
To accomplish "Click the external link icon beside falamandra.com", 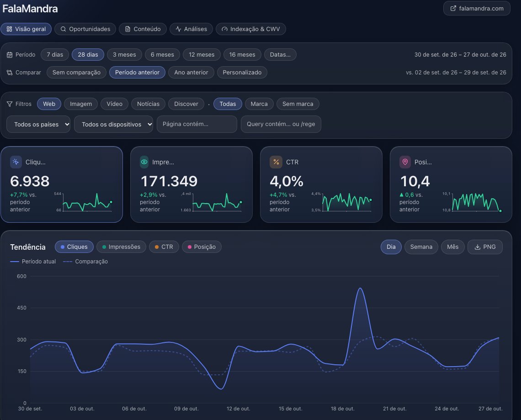I will (x=453, y=8).
